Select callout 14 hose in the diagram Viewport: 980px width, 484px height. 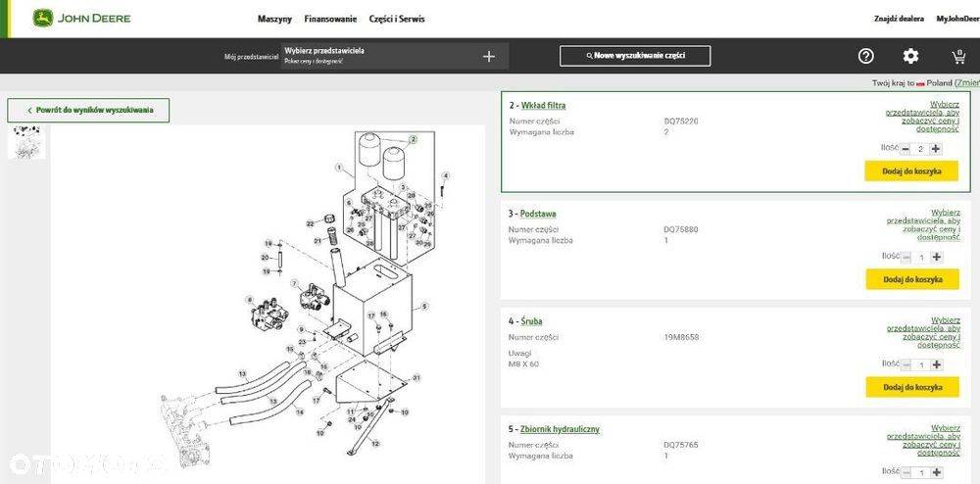(299, 412)
